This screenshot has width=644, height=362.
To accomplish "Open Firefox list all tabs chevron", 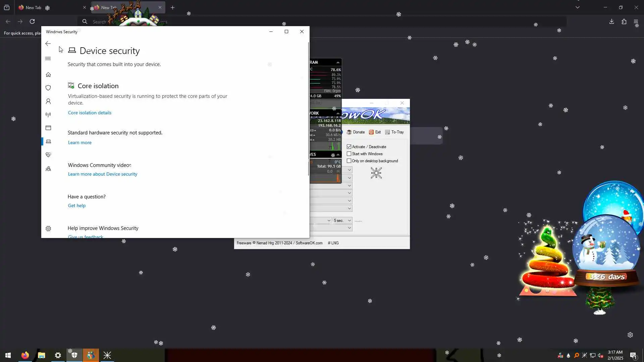I will (578, 7).
